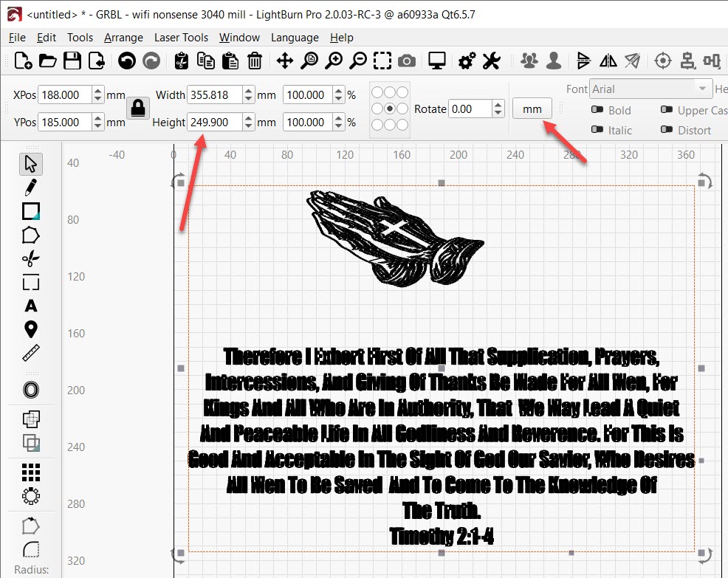Click the camera capture icon
728x578 pixels.
click(x=405, y=61)
